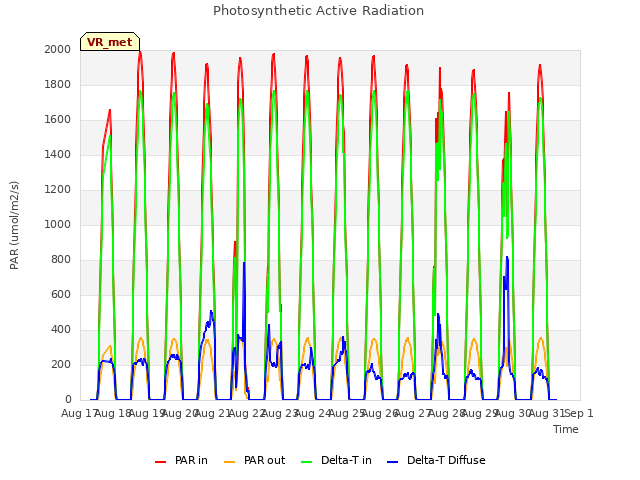Click the 0 y-axis tick label
This screenshot has width=640, height=480.
click(x=68, y=400)
